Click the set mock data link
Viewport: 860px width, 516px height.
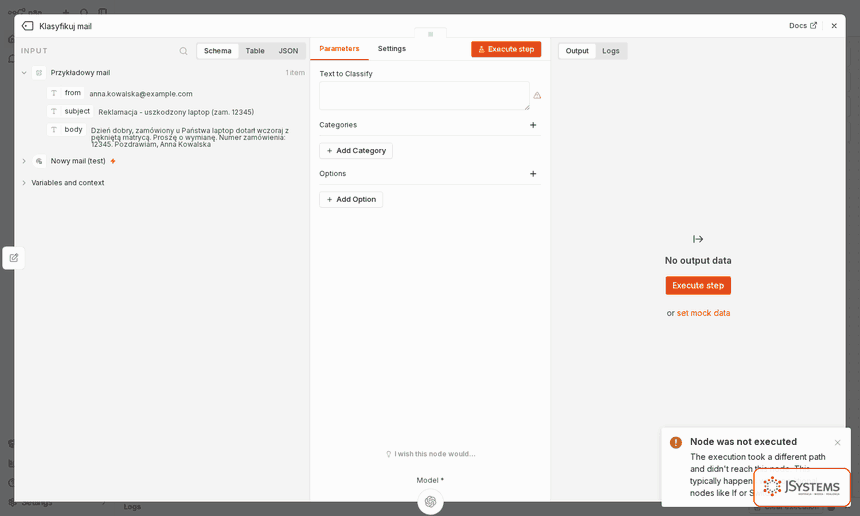tap(703, 313)
